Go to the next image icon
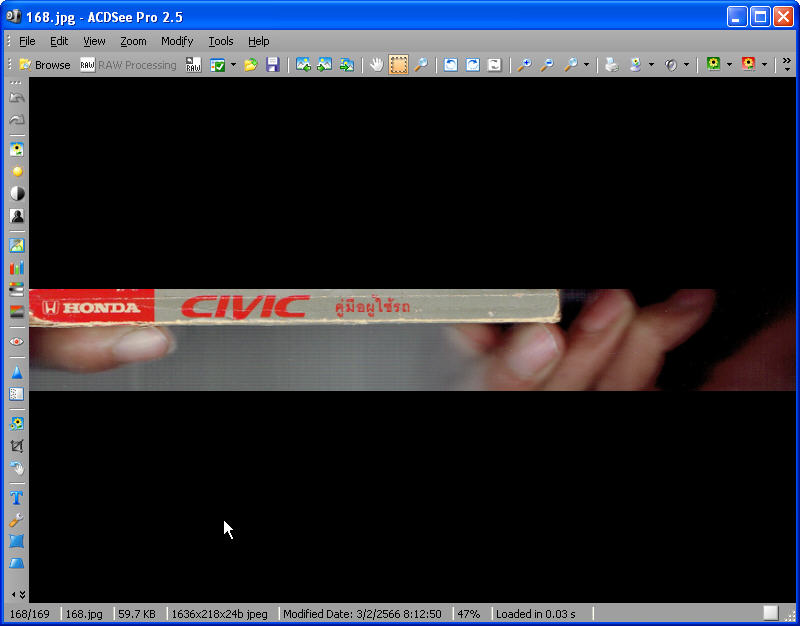The image size is (800, 626). pyautogui.click(x=325, y=65)
